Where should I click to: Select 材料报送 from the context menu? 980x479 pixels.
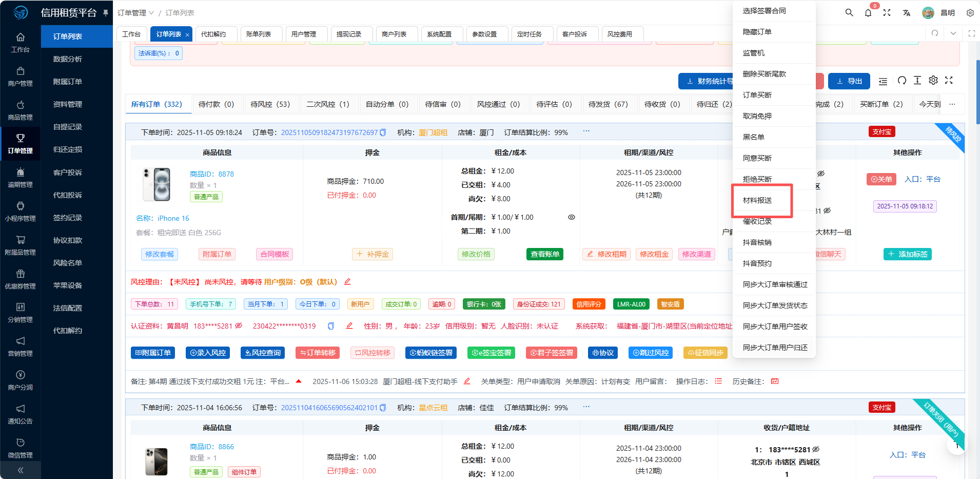click(757, 200)
